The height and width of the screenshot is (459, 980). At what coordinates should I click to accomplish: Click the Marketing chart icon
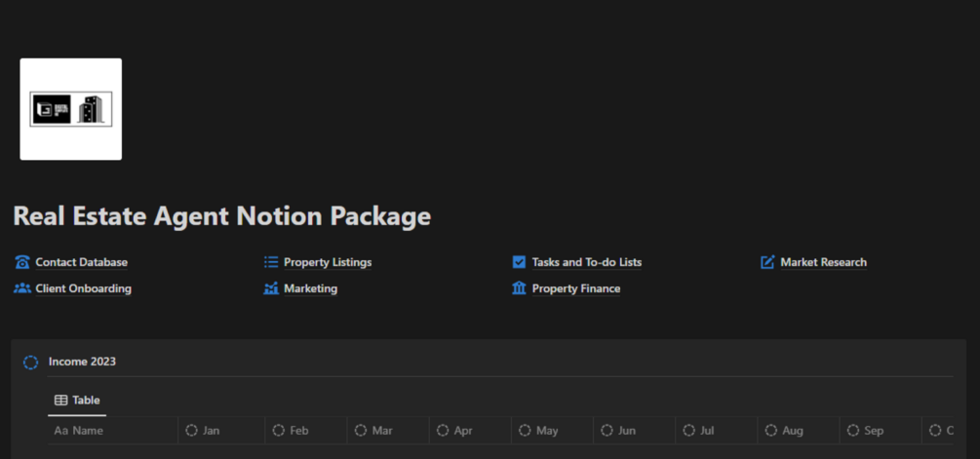pyautogui.click(x=271, y=288)
